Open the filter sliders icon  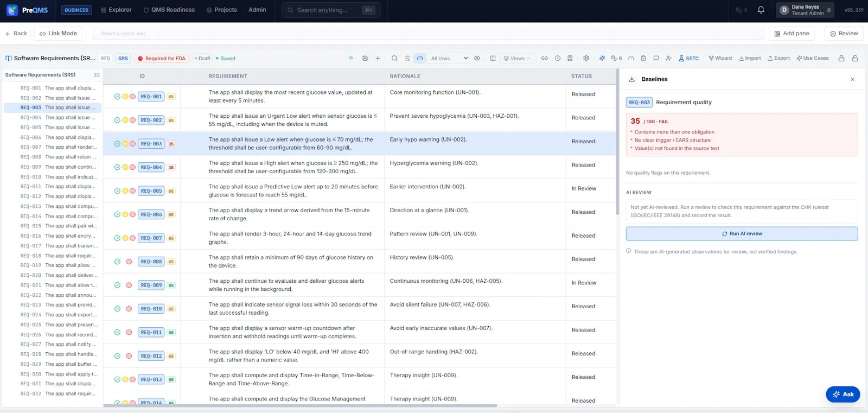point(407,58)
